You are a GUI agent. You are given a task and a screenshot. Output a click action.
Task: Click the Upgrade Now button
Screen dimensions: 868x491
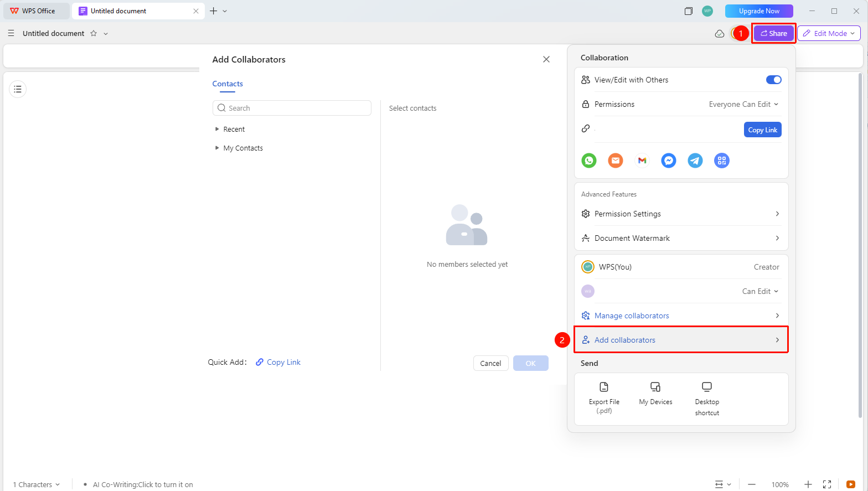click(759, 11)
